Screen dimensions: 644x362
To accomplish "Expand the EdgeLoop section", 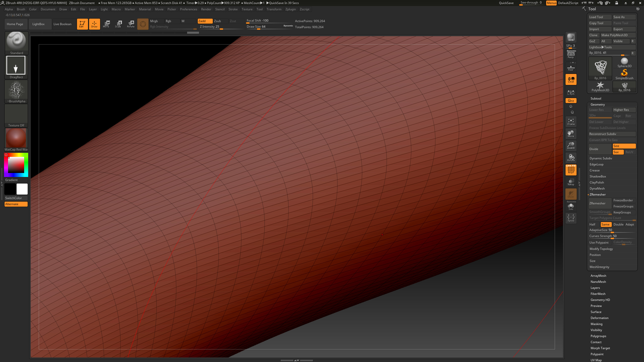I will [x=596, y=164].
